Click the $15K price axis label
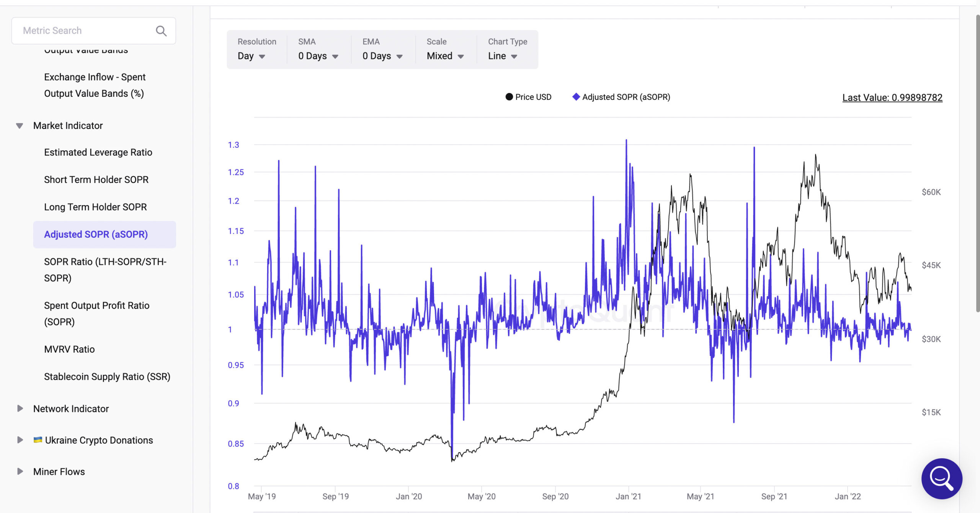 pyautogui.click(x=931, y=412)
